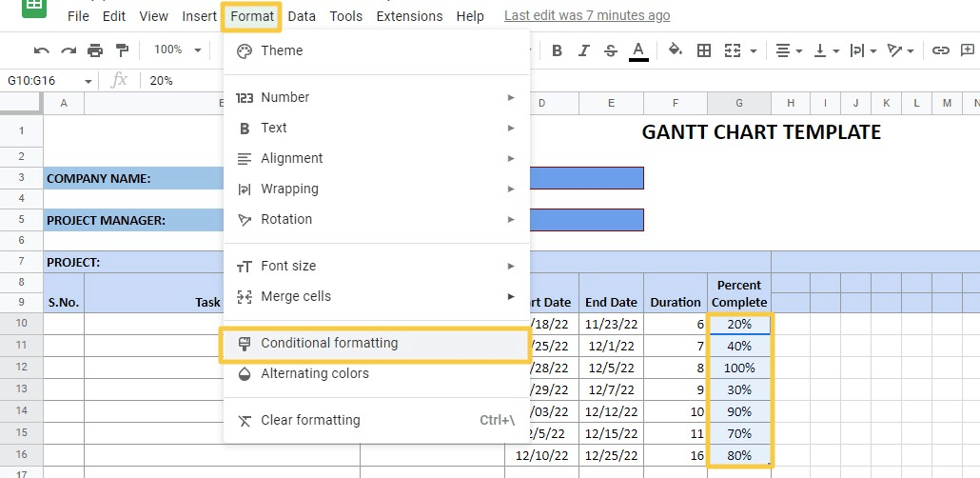Expand the Merge cells toolbar dropdown arrow
The image size is (980, 478).
[x=754, y=51]
